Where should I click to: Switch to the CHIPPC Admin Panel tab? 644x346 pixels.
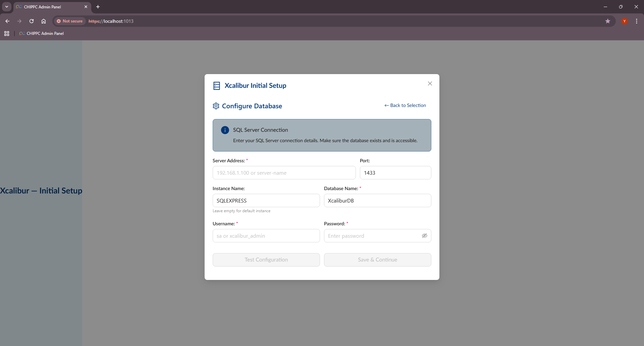pyautogui.click(x=47, y=7)
